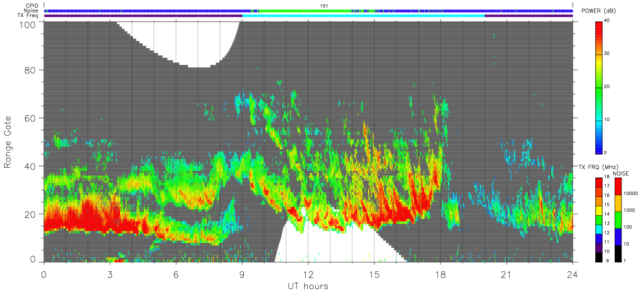Image resolution: width=644 pixels, height=297 pixels.
Task: Click the NOISE legend label 1000
Action: pos(629,210)
